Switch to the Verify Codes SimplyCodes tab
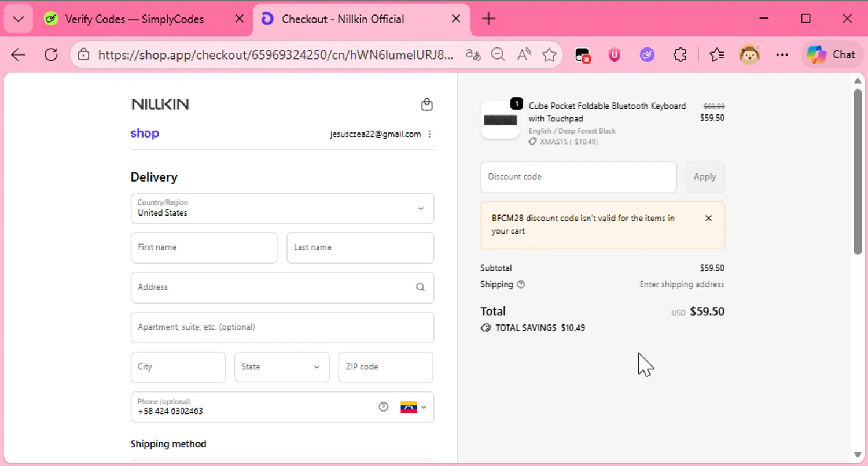868x466 pixels. (134, 19)
